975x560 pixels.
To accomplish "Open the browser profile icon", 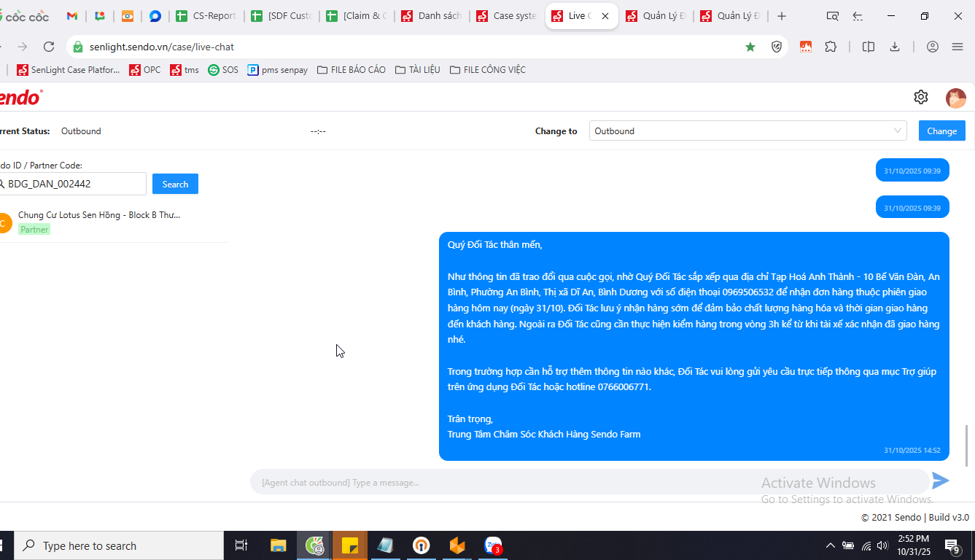I will click(933, 47).
